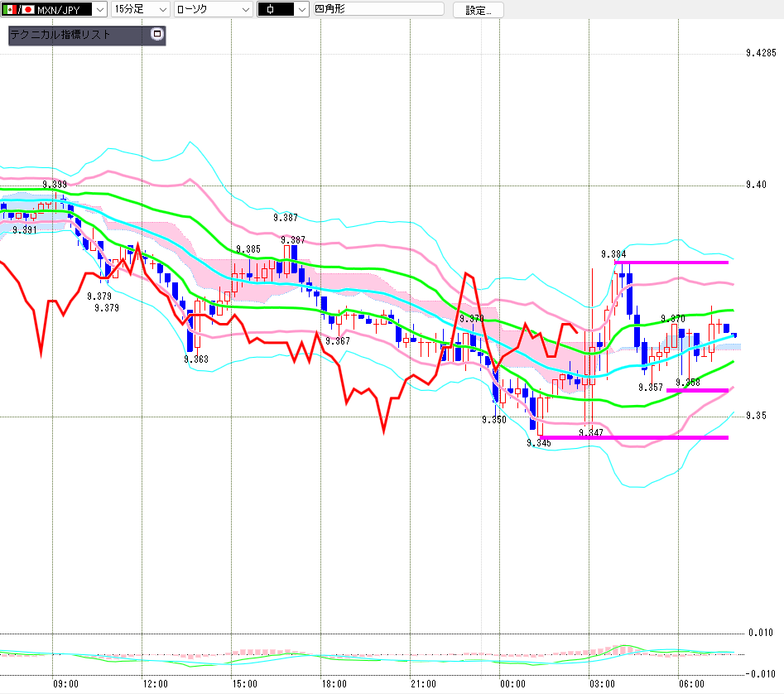Click the 四角形 shape field
Screen dimensions: 784x694
click(x=378, y=9)
